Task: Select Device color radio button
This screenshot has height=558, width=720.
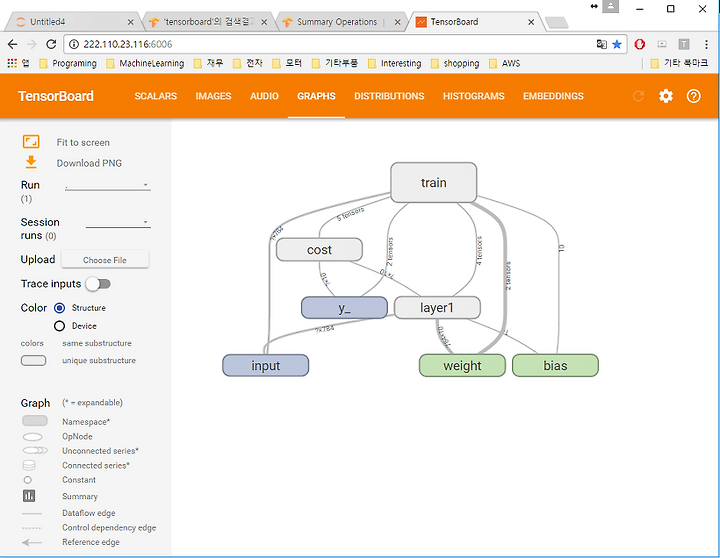Action: (59, 326)
